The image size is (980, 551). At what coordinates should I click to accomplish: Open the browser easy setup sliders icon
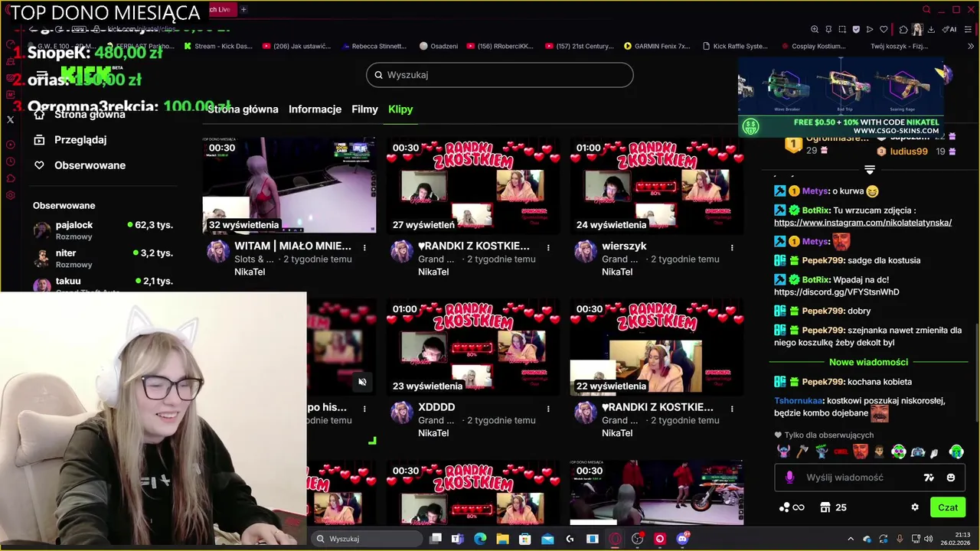tap(969, 29)
